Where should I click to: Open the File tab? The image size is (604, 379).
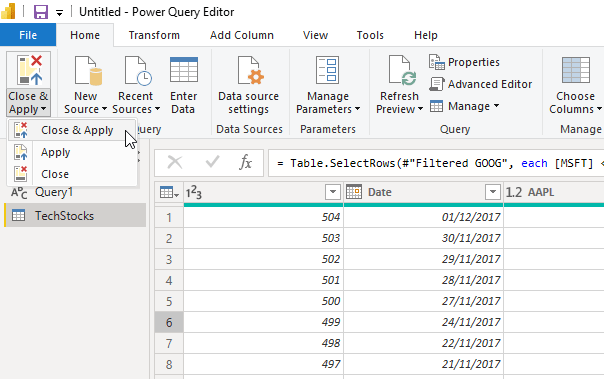[28, 35]
